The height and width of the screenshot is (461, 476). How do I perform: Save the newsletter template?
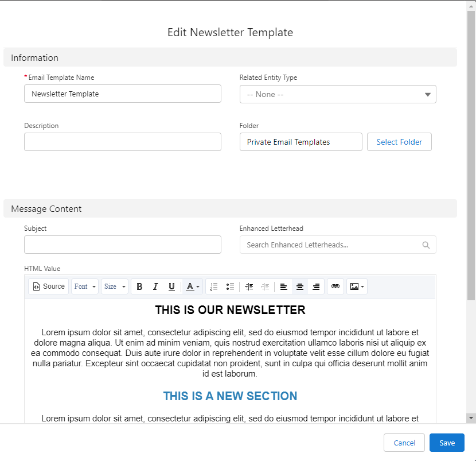pos(447,443)
